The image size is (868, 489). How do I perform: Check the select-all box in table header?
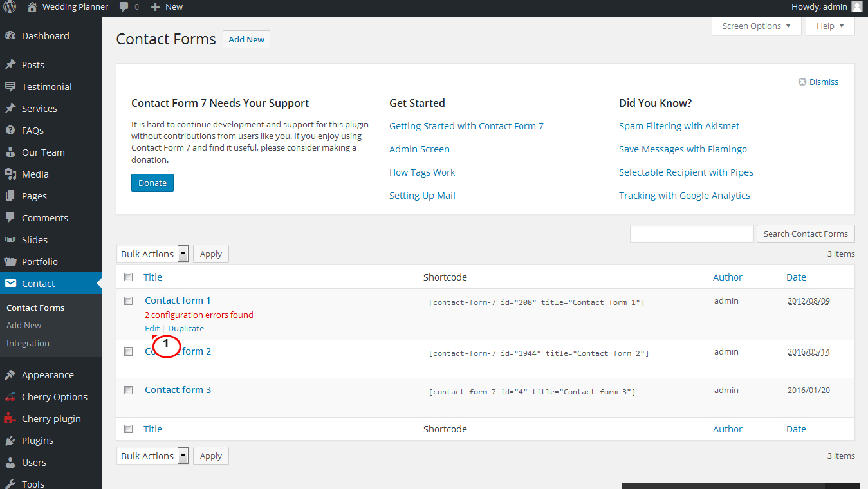[x=129, y=277]
